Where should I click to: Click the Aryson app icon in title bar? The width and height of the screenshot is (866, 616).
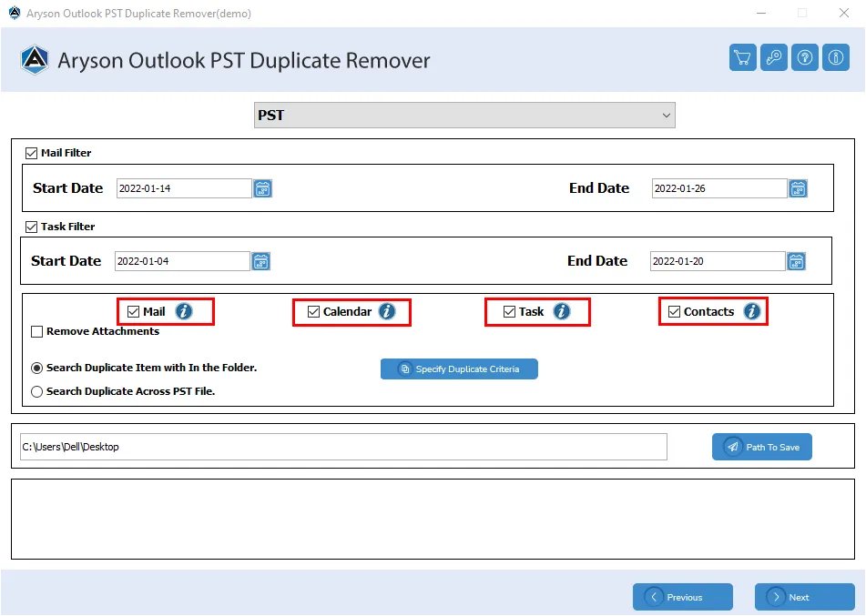click(x=15, y=13)
